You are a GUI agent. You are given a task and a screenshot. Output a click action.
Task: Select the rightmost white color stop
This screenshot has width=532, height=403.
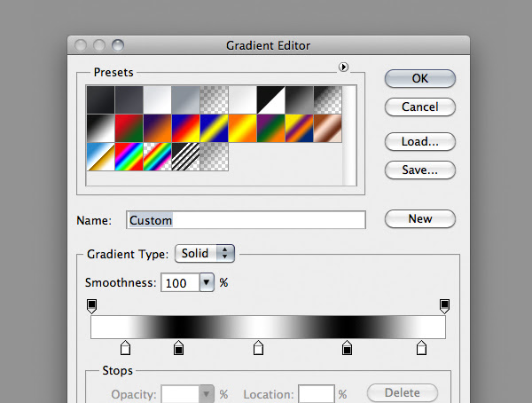point(421,348)
